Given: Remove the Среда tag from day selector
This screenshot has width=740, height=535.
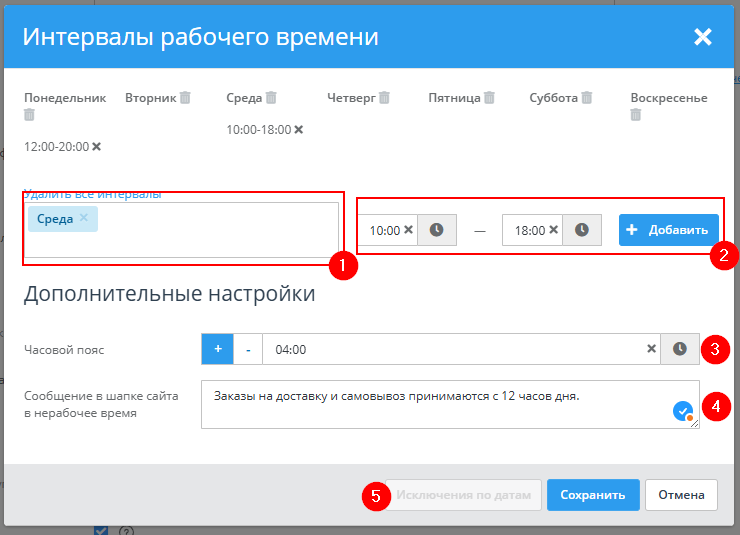Looking at the screenshot, I should coord(84,218).
